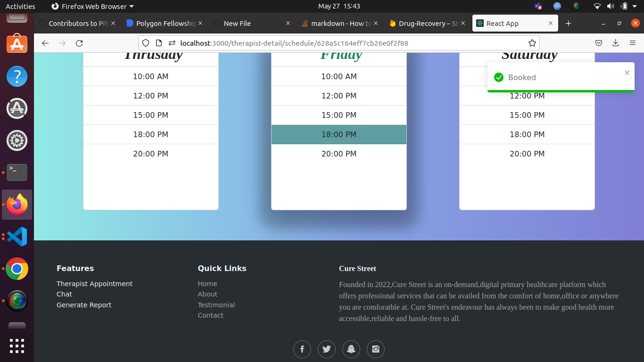The width and height of the screenshot is (644, 362).
Task: Open the volume control in the top bar
Action: click(611, 6)
